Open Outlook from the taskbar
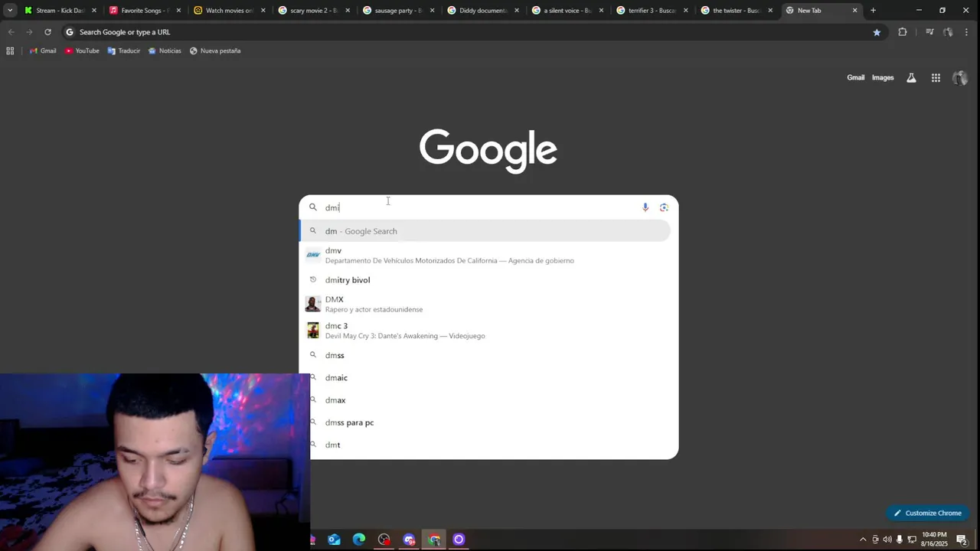 pyautogui.click(x=334, y=540)
